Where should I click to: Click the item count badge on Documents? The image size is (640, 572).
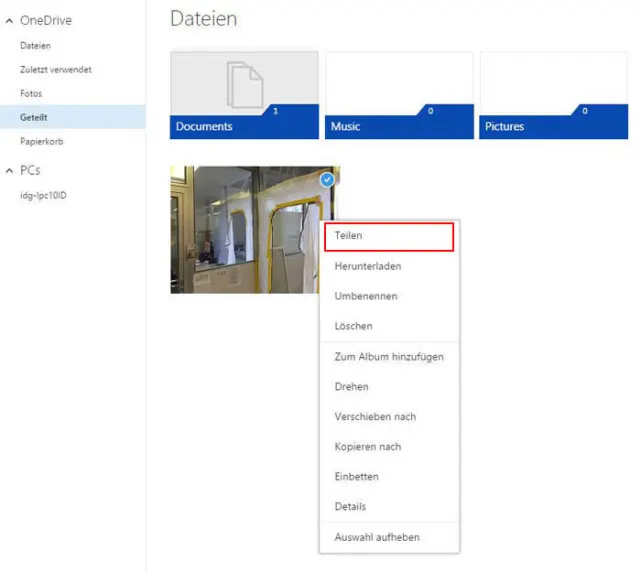(x=276, y=111)
